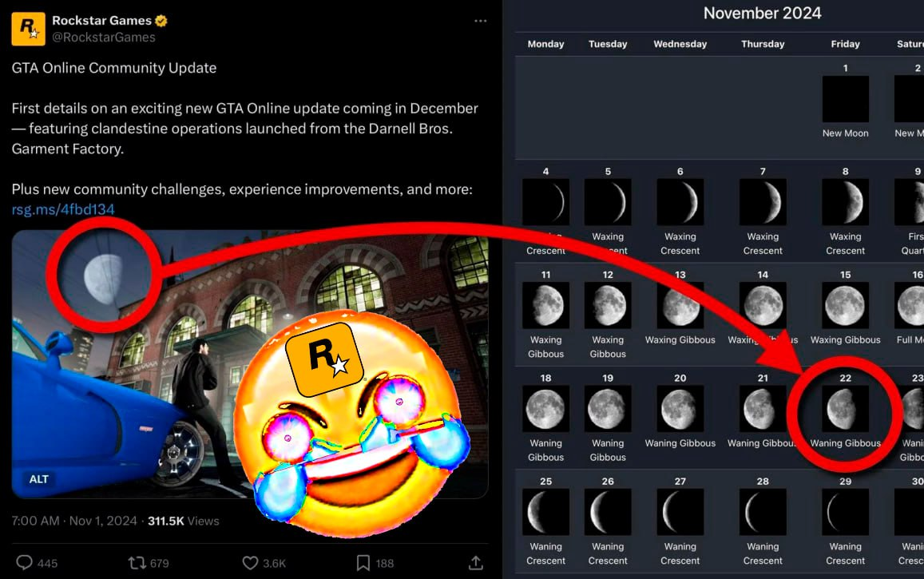Select the Waxing Crescent moon on day 5
This screenshot has height=579, width=924.
[608, 202]
